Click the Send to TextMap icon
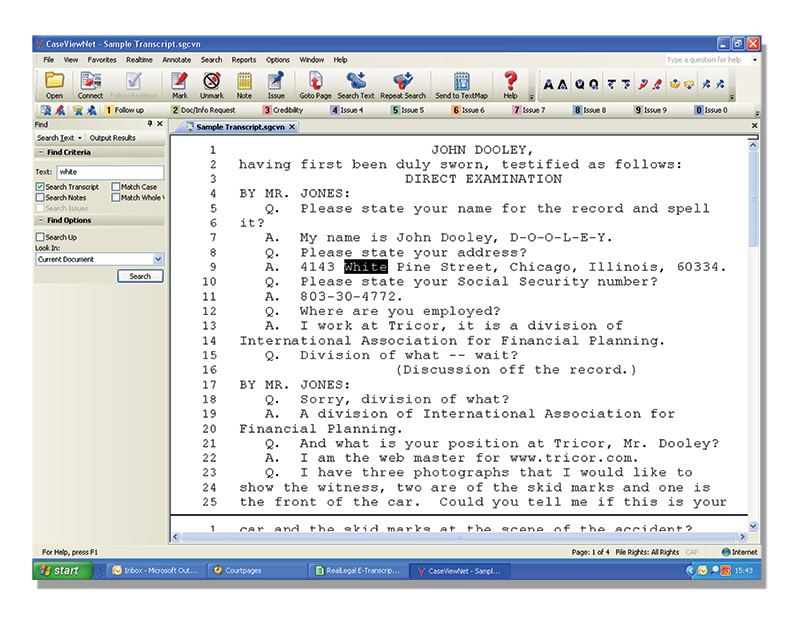The height and width of the screenshot is (619, 800). pos(461,81)
